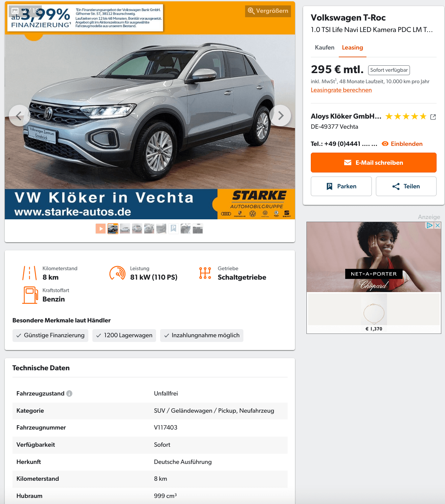Viewport: 445px width, 504px height.
Task: Select the Günstige Finanzierung tag
Action: tap(51, 336)
